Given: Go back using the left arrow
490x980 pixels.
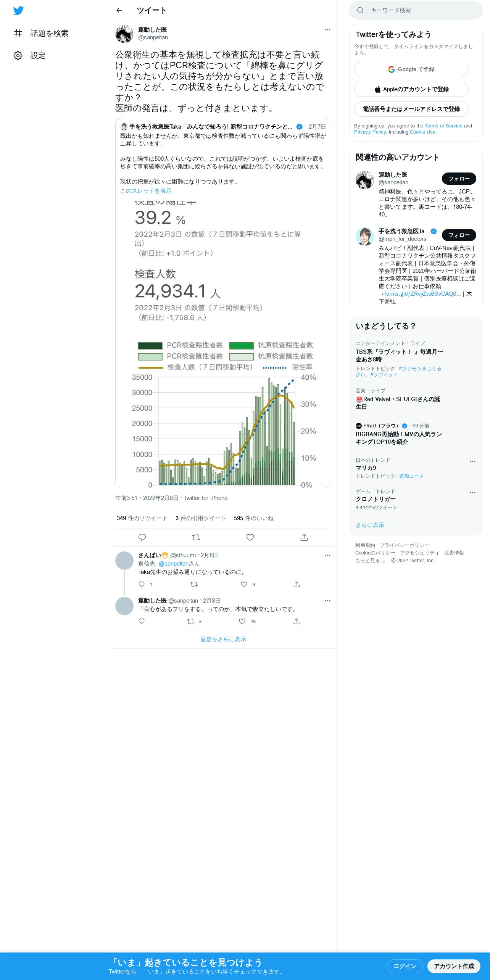Looking at the screenshot, I should click(x=119, y=10).
